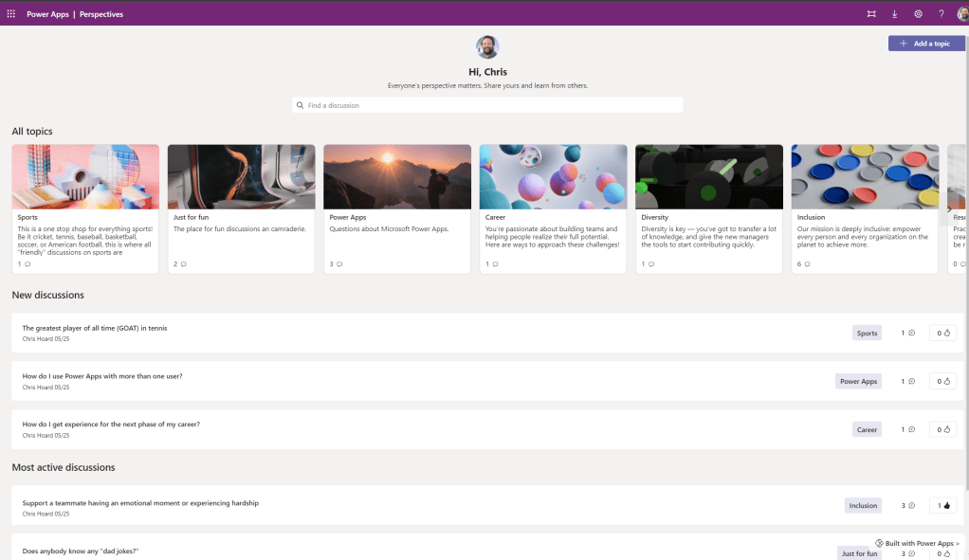Click the fit-to-screen icon in header
The image size is (969, 560).
[x=871, y=14]
